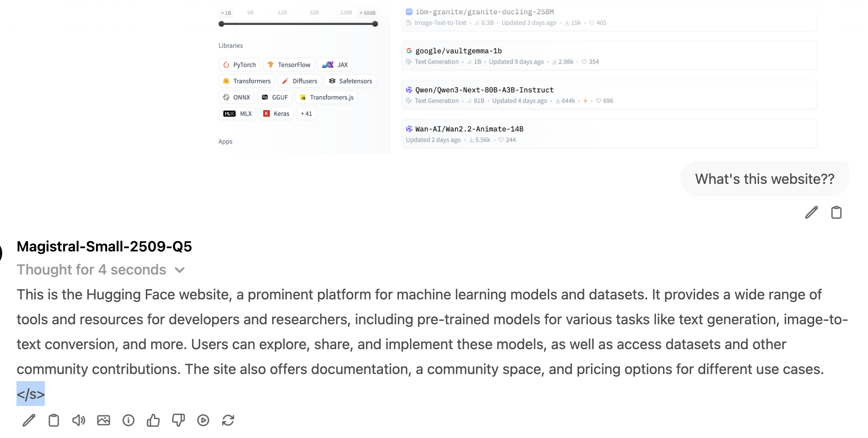868x438 pixels.
Task: Click the right handle of the parameter slider
Action: click(x=375, y=24)
